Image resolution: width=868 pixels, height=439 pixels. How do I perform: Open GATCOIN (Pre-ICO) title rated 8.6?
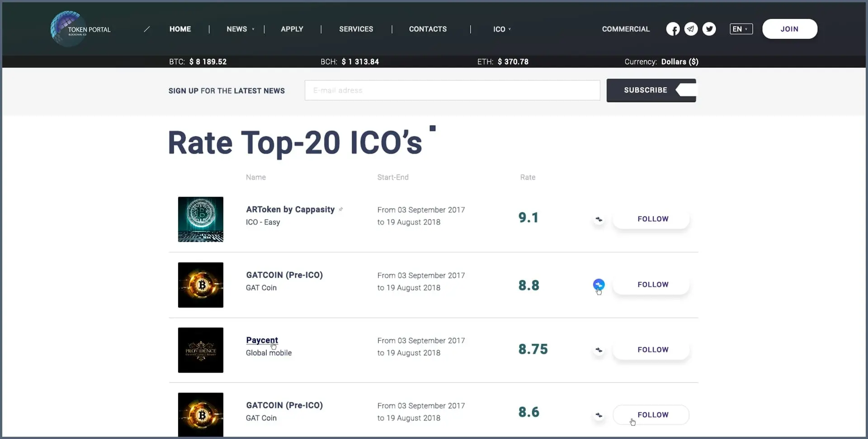tap(284, 406)
